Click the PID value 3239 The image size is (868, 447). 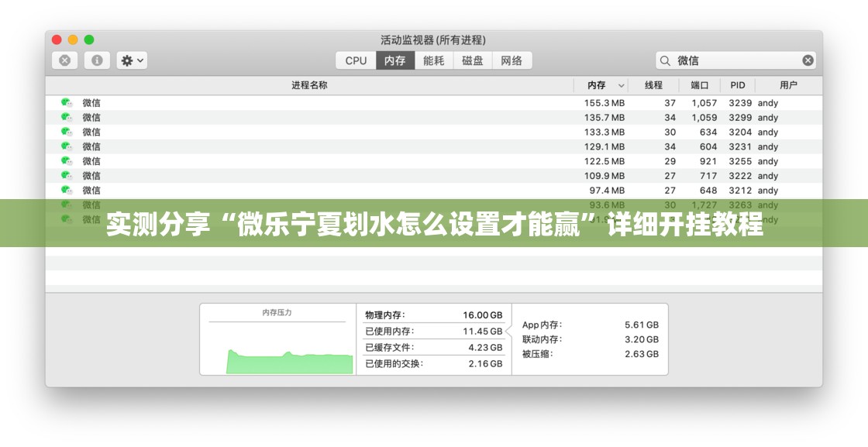(x=740, y=103)
